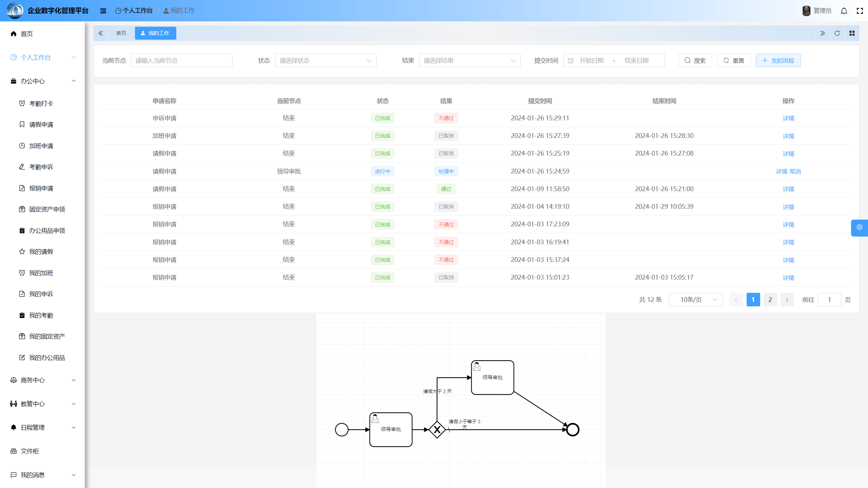Open the tab grid menu icon
This screenshot has height=488, width=868.
[x=852, y=33]
